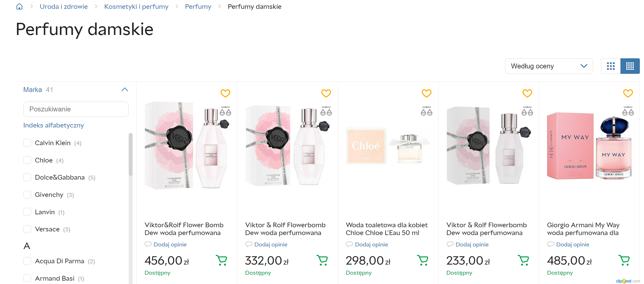This screenshot has height=284, width=644.
Task: Switch to large grid view
Action: click(611, 66)
